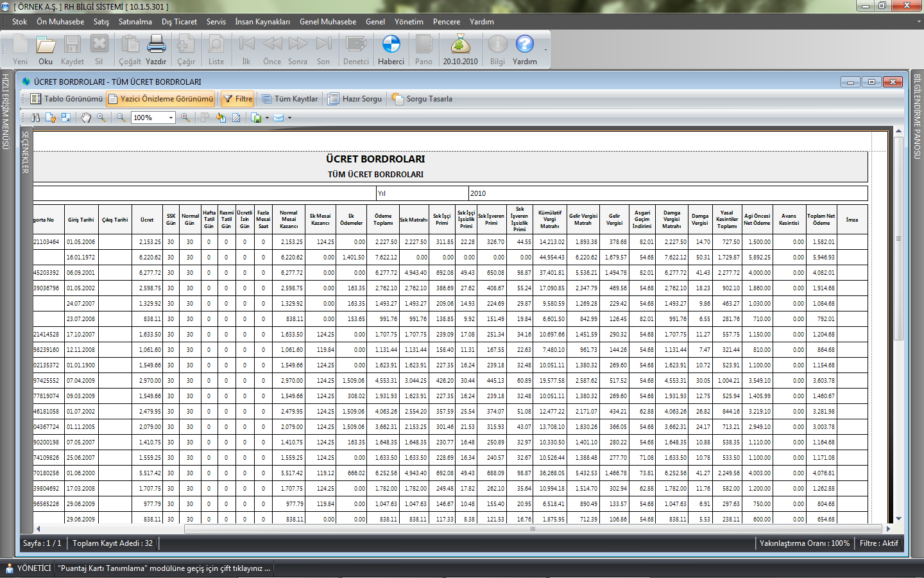Select the hand pan tool
Image resolution: width=924 pixels, height=578 pixels.
click(x=86, y=118)
